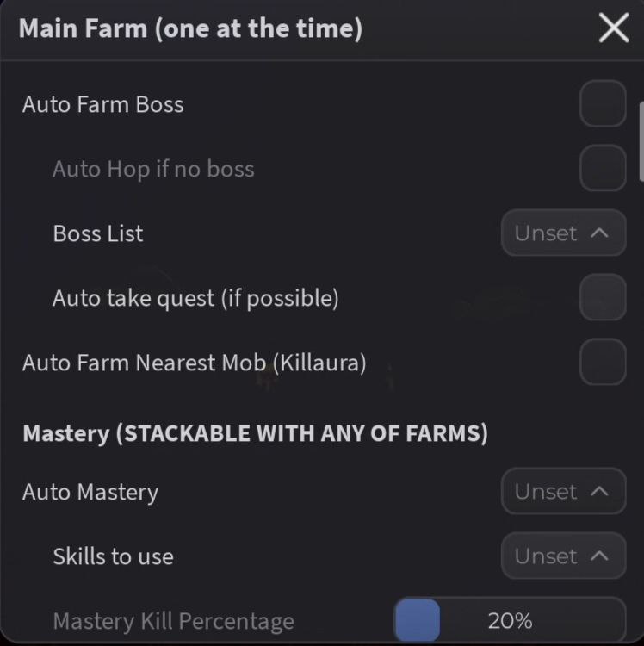
Task: Click the Mastery section heading
Action: pyautogui.click(x=255, y=433)
